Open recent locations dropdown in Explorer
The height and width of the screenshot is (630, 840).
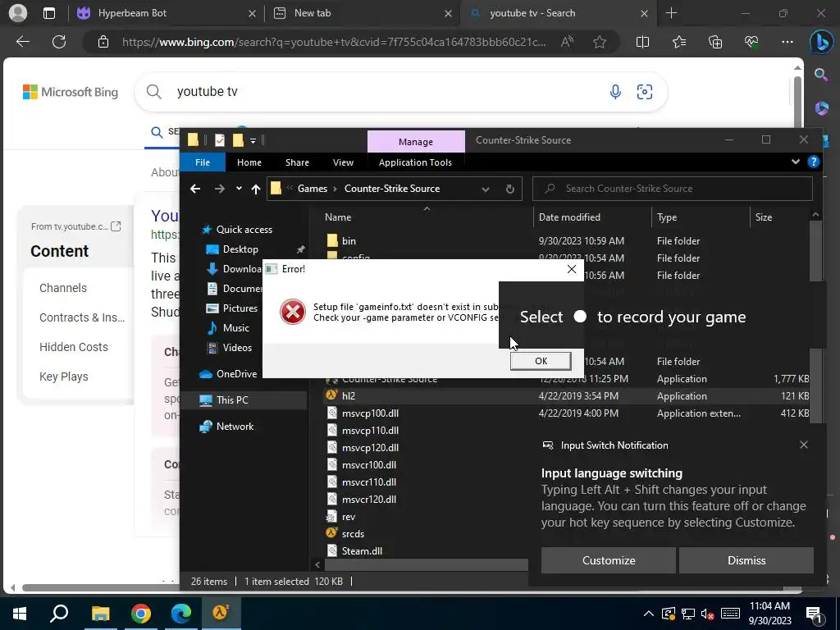pyautogui.click(x=239, y=189)
